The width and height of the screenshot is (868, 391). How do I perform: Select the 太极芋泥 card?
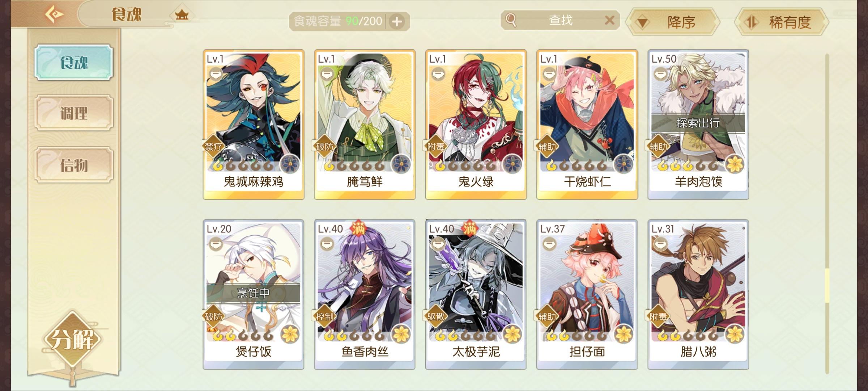click(476, 294)
